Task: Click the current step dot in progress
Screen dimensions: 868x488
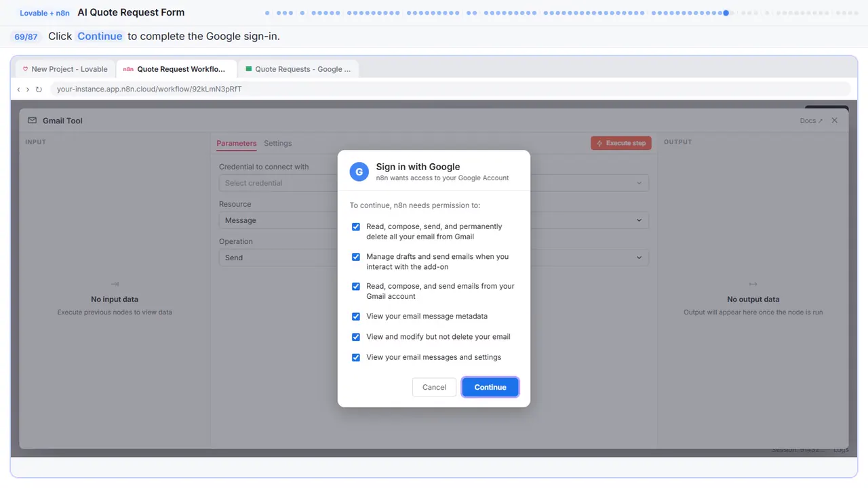Action: tap(726, 12)
